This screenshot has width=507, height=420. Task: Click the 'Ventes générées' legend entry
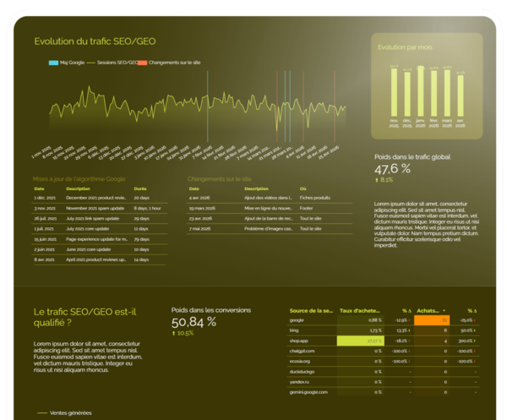(65, 413)
